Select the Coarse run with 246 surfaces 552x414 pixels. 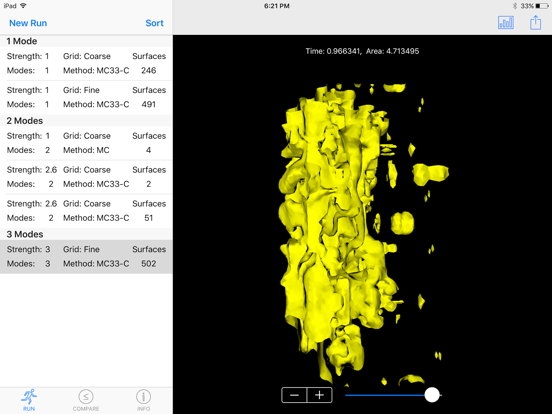[86, 64]
